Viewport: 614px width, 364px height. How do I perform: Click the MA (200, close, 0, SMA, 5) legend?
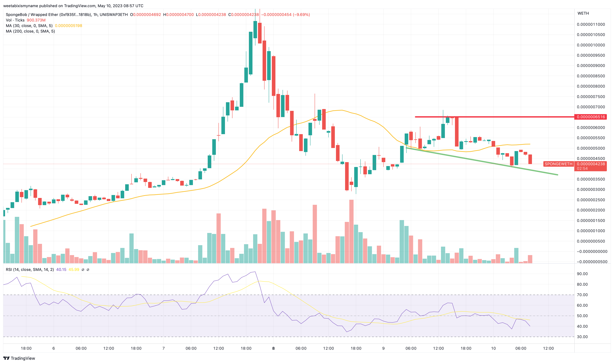tap(30, 31)
